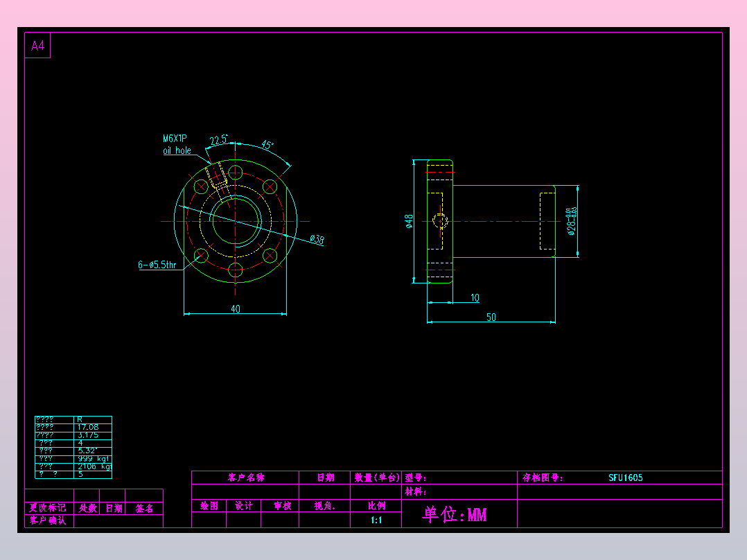Viewport: 747px width, 560px height.
Task: Click the 10 flange thickness dimension
Action: tap(475, 297)
